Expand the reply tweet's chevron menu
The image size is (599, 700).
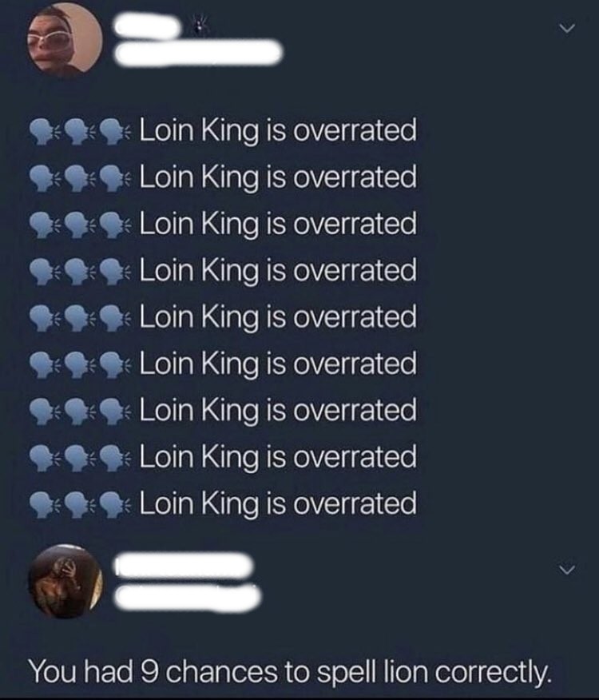pyautogui.click(x=567, y=570)
